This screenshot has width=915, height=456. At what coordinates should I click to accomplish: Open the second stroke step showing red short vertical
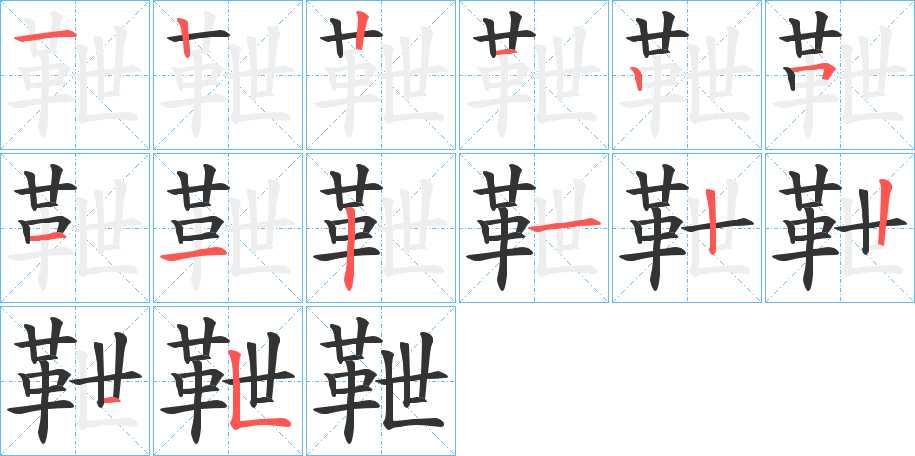coord(228,75)
